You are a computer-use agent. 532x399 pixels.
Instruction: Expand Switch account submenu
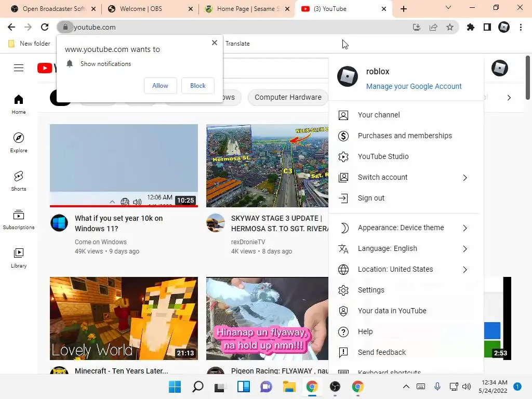pos(406,178)
